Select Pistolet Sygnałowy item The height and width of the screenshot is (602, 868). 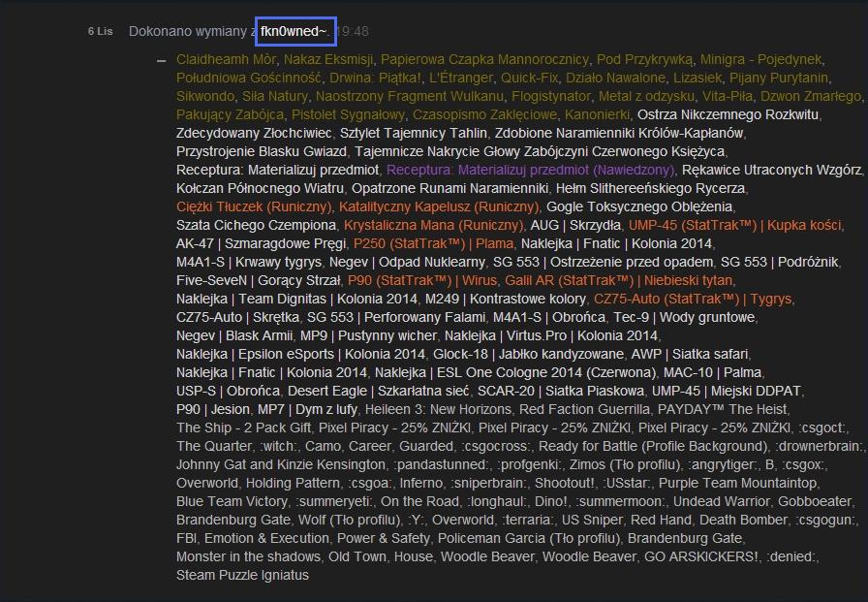pos(348,114)
